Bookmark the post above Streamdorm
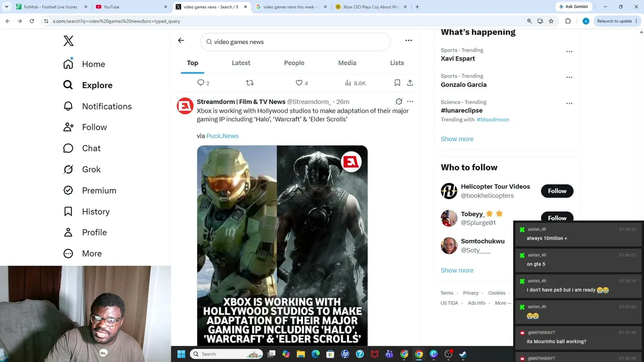 coord(397,83)
